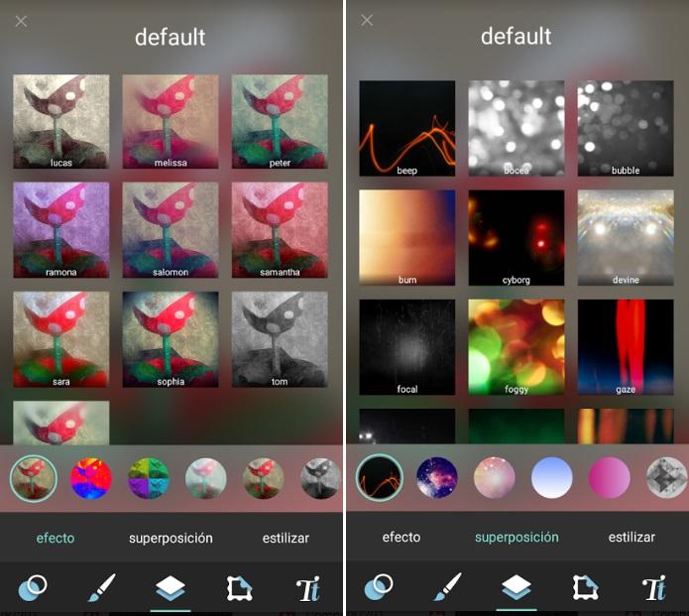Pick the bubble overlay
Viewport: 689px width, 616px height.
[x=626, y=128]
